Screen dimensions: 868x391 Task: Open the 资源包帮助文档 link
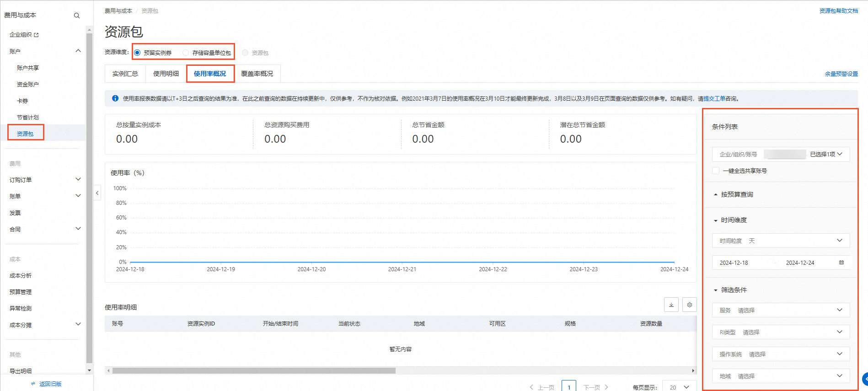pos(839,11)
